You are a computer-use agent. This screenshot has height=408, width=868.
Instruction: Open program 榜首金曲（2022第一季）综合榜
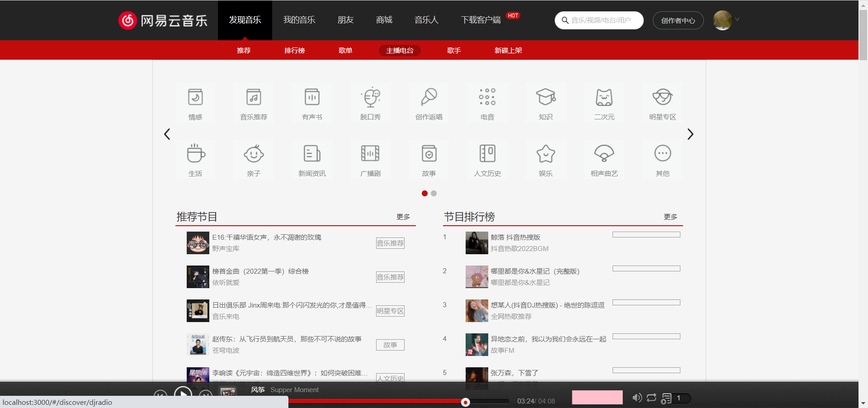coord(260,271)
